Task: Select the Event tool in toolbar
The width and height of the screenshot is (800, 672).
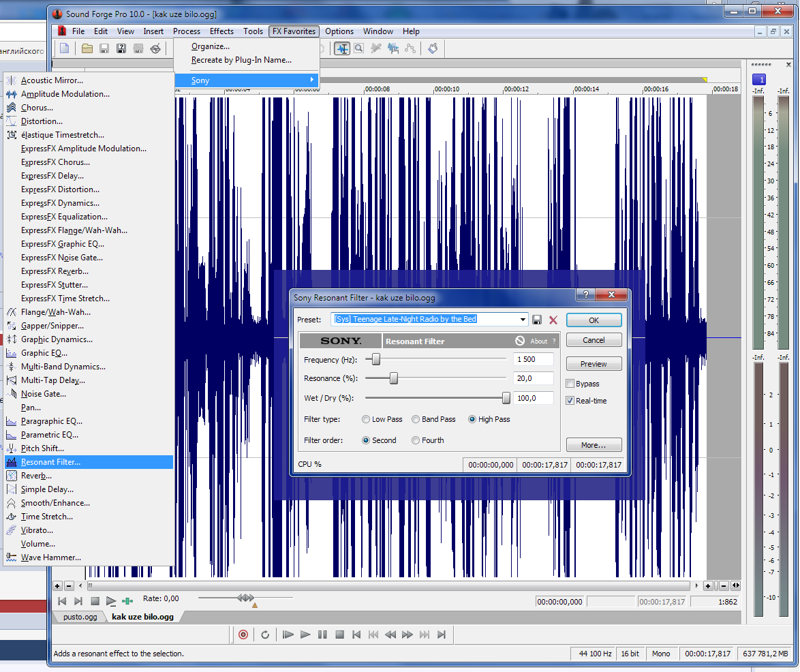Action: [393, 48]
